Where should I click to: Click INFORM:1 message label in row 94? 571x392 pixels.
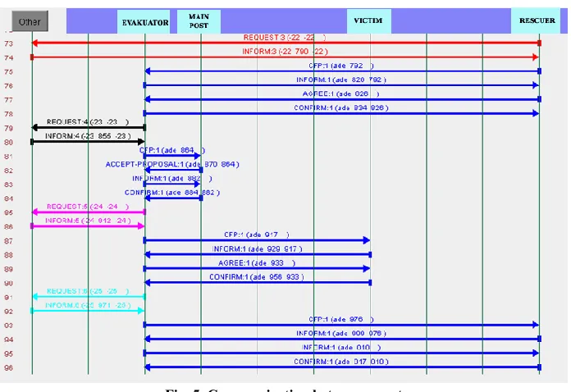[341, 334]
